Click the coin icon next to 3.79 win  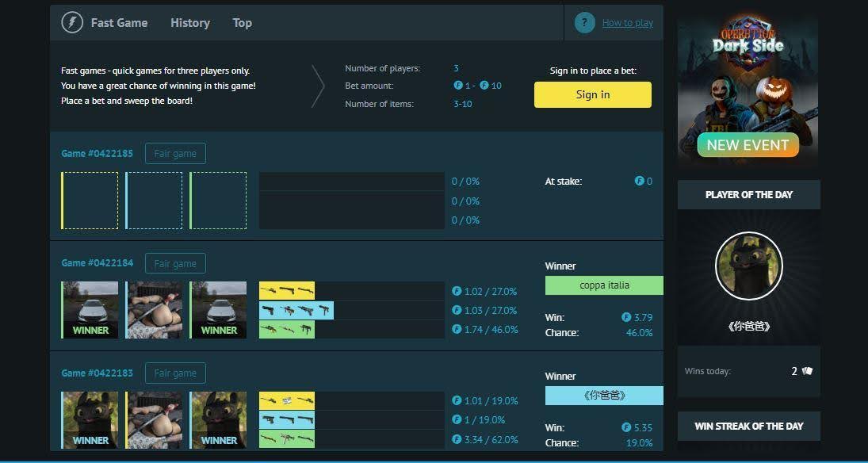pos(626,318)
